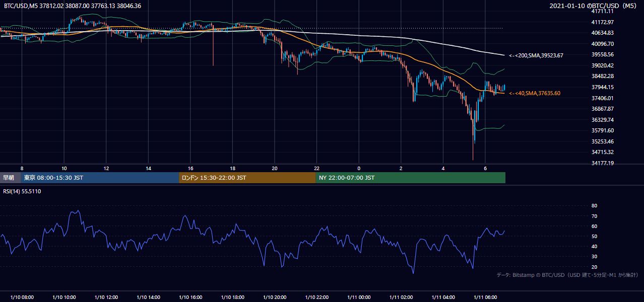This screenshot has width=644, height=302.
Task: Click the bottom time label 1/10 20:00
Action: [274, 297]
